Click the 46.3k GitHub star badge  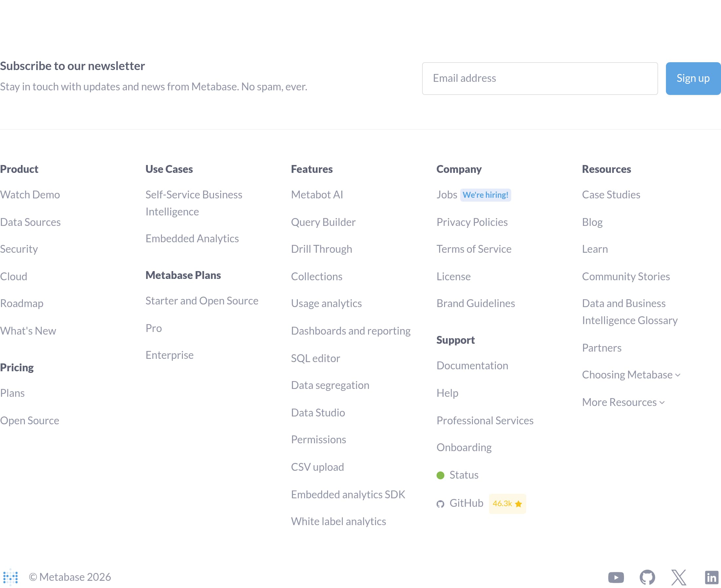pos(507,504)
